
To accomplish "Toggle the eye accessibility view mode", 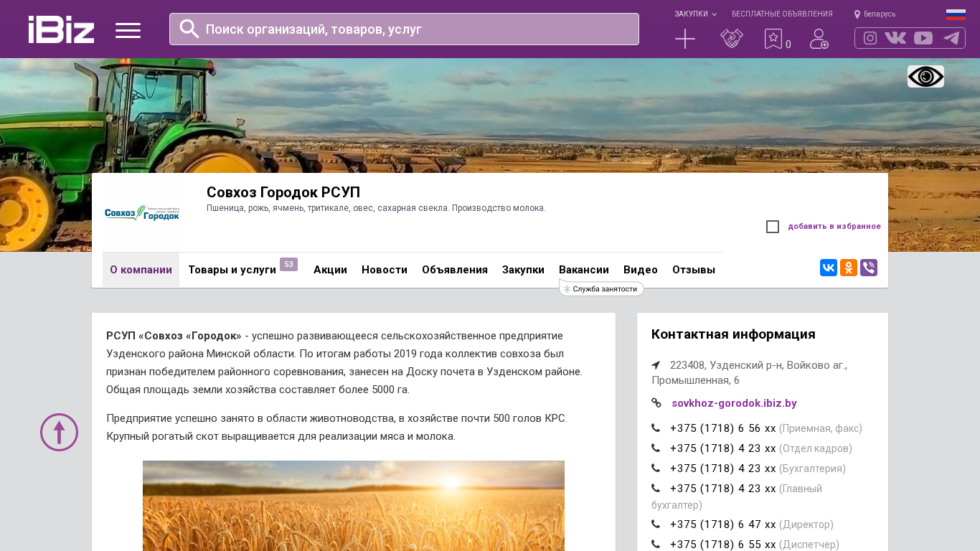I will (925, 76).
